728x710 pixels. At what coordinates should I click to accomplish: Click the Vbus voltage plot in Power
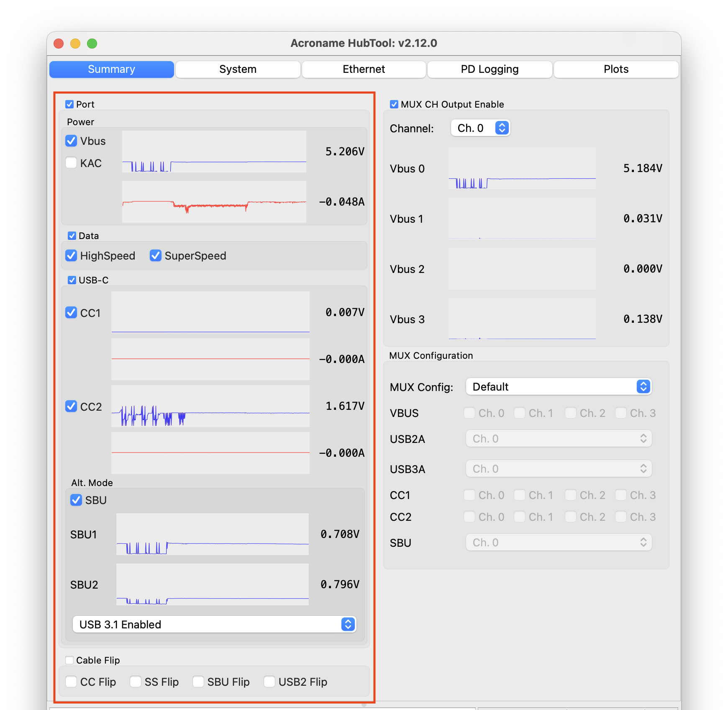click(x=214, y=152)
